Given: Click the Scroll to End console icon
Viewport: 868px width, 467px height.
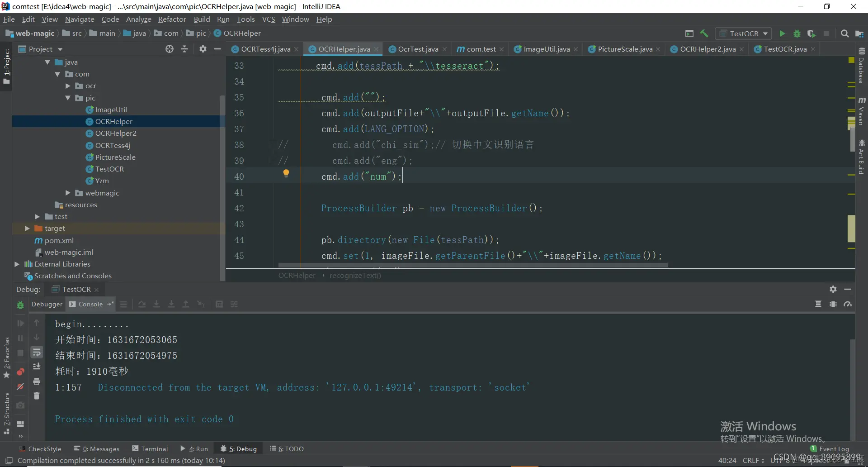Looking at the screenshot, I should (37, 367).
